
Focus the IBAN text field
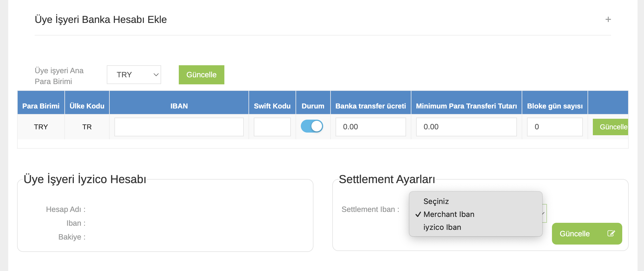pyautogui.click(x=179, y=127)
